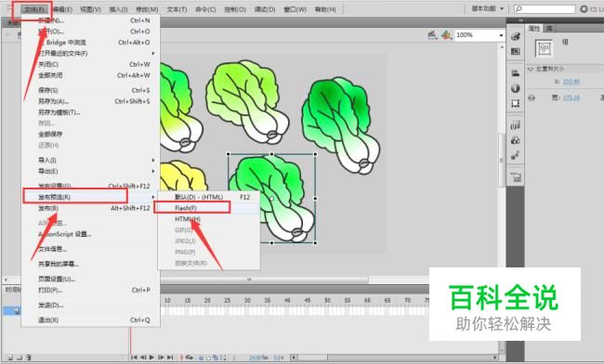Switch to the 属性 properties tab
Image resolution: width=604 pixels, height=364 pixels.
[x=534, y=28]
